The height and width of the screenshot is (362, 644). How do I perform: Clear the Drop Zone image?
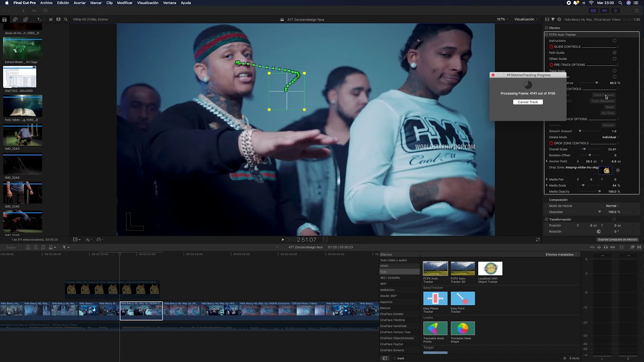coord(618,170)
